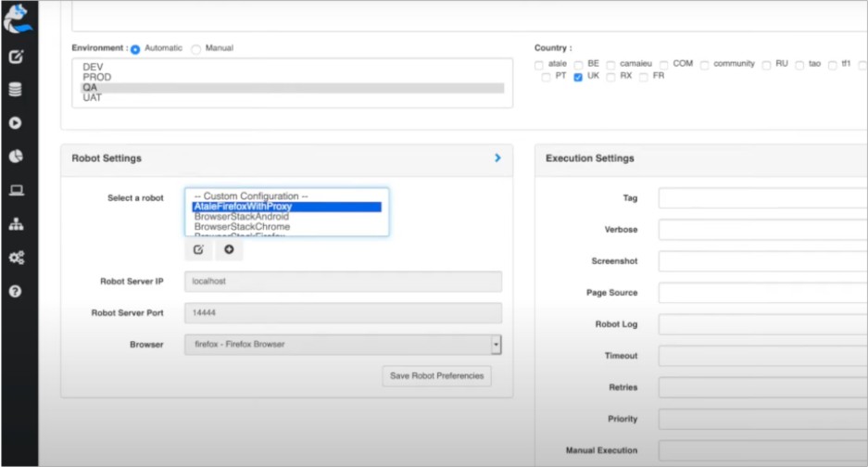Select BrowserStackAndroid robot option
The width and height of the screenshot is (868, 467).
287,217
